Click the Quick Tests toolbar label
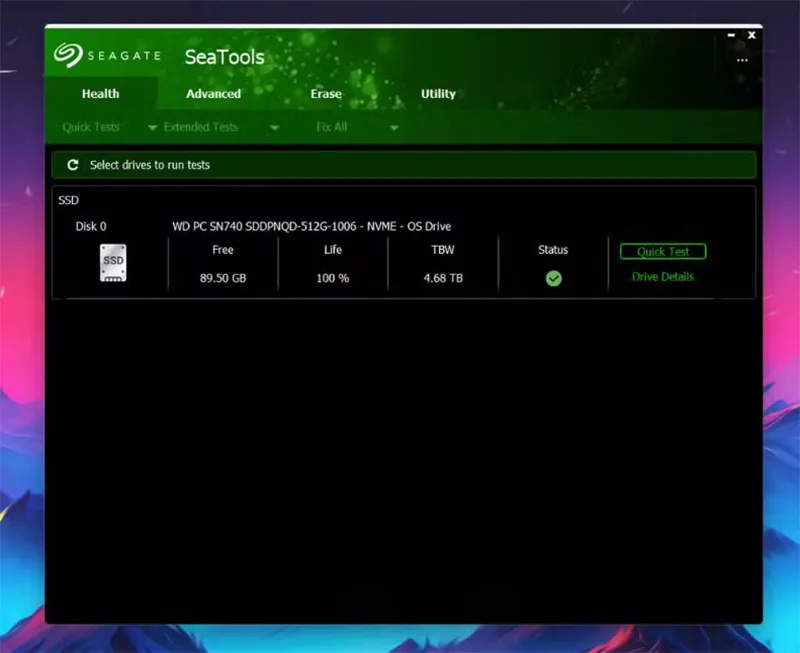800x653 pixels. [x=91, y=128]
